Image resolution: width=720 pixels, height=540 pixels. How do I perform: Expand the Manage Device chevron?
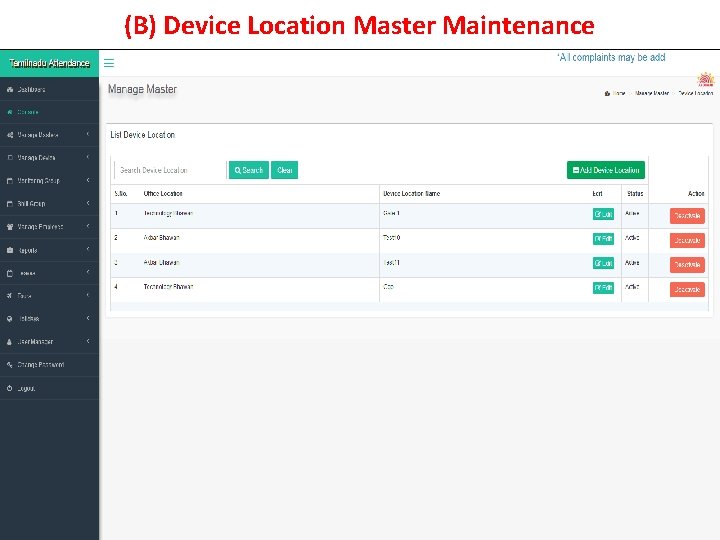(88, 157)
